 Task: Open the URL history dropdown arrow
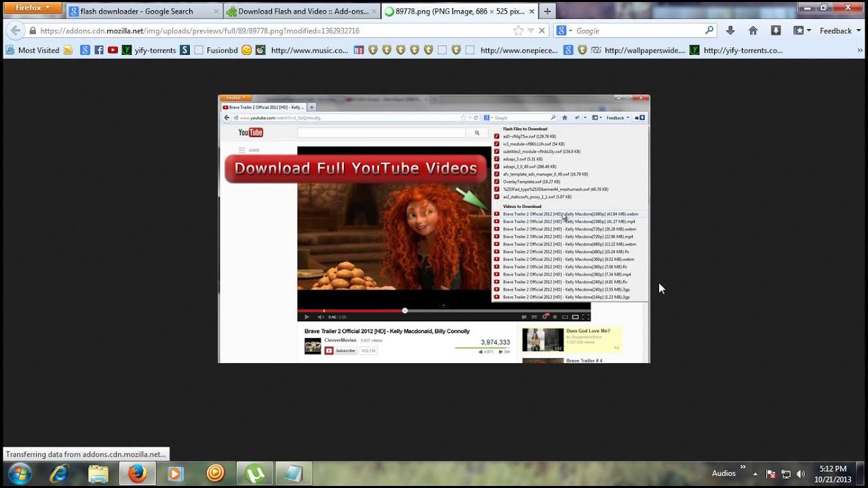coord(531,31)
